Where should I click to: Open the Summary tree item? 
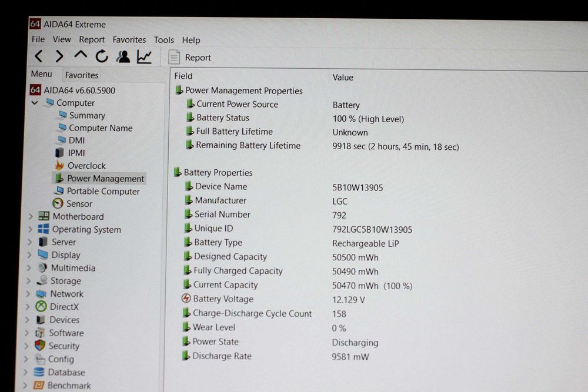pyautogui.click(x=87, y=115)
